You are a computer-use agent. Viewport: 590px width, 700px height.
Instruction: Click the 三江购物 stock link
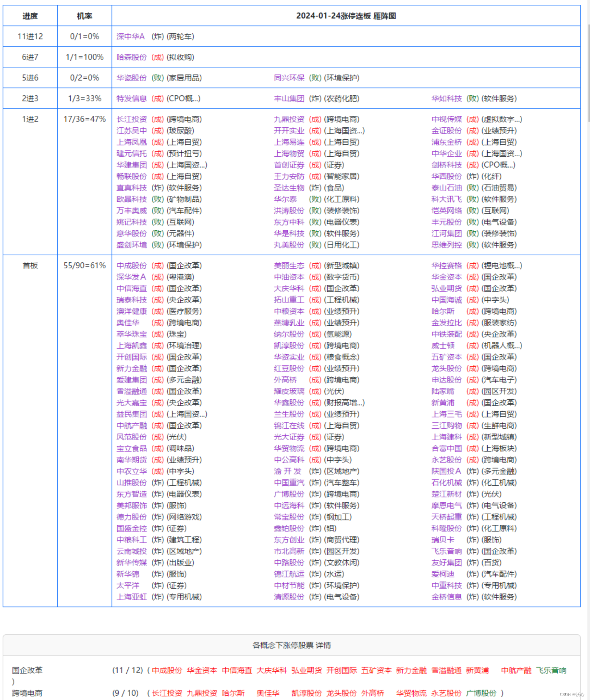[x=446, y=425]
